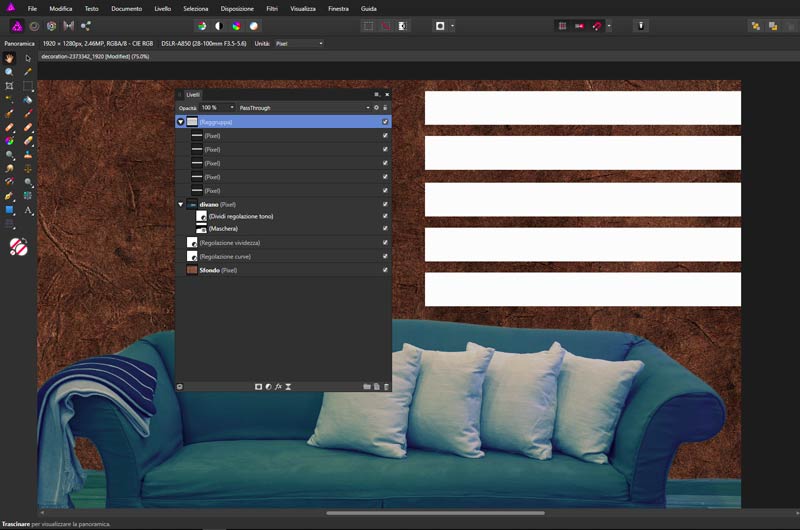
Task: Delete layer with trash icon
Action: [x=386, y=387]
